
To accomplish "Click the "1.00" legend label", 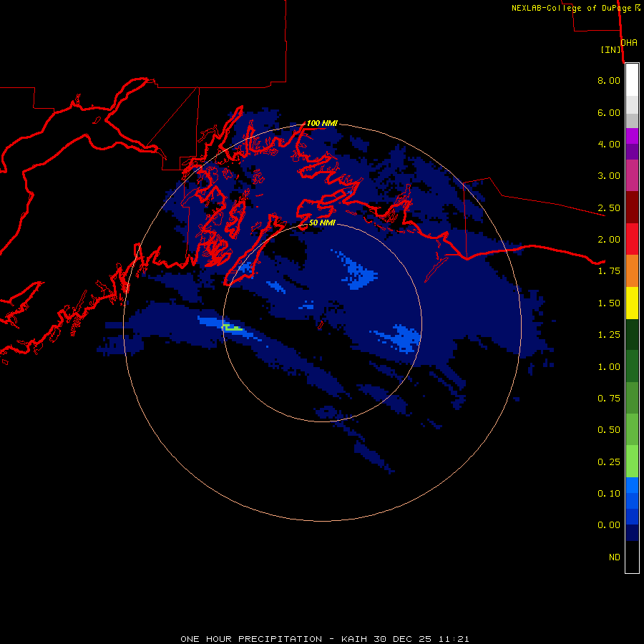I will [609, 367].
